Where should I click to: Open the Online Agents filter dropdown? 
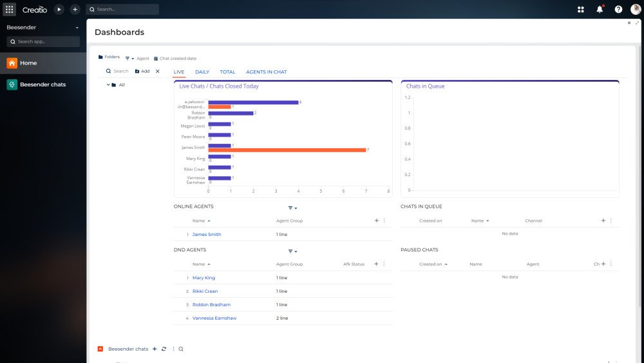coord(292,208)
